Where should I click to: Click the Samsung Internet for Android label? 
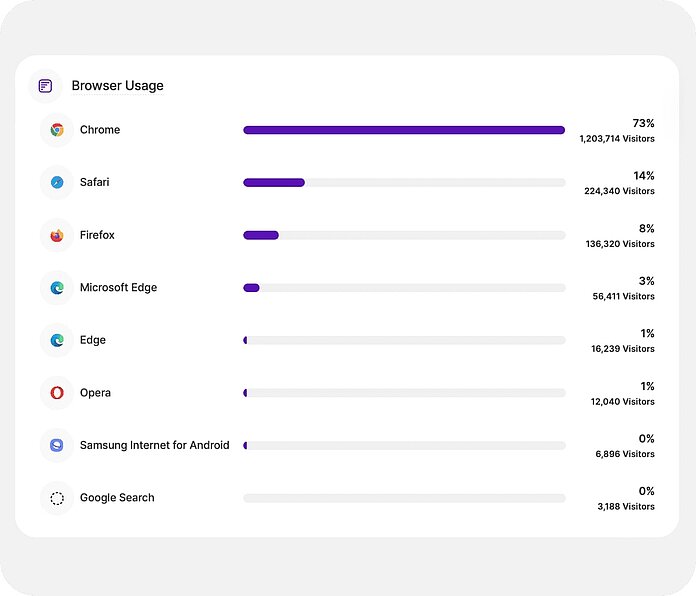pyautogui.click(x=154, y=445)
